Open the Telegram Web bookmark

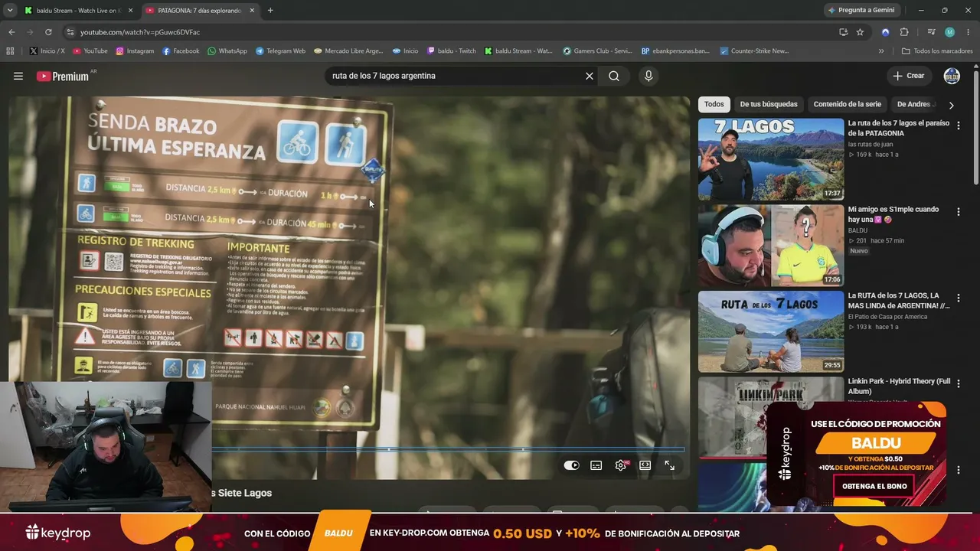(x=280, y=51)
